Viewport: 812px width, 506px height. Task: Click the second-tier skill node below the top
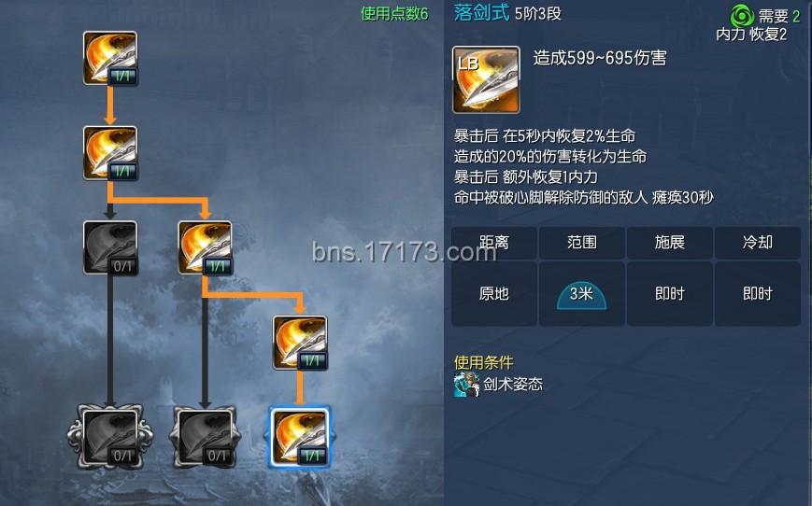[x=110, y=153]
